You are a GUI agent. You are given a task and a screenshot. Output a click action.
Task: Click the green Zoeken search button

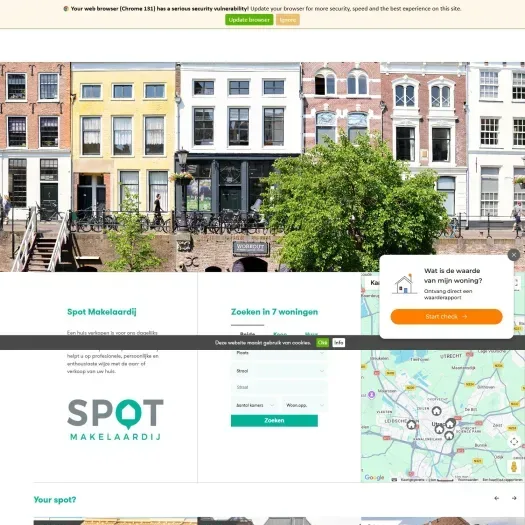pyautogui.click(x=274, y=421)
